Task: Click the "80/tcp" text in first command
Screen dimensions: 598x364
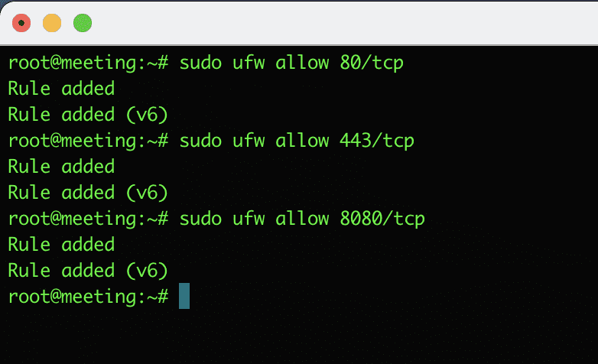Action: click(x=372, y=63)
